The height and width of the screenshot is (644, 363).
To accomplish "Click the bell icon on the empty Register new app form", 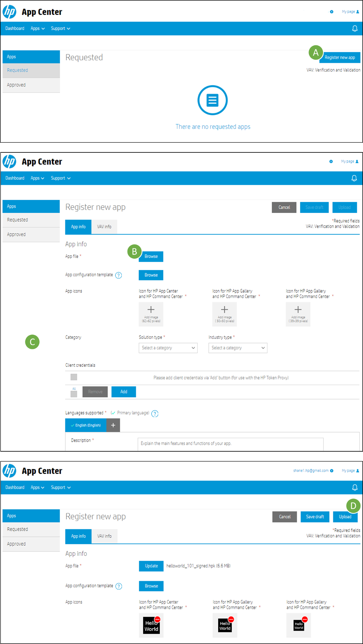I will point(354,178).
